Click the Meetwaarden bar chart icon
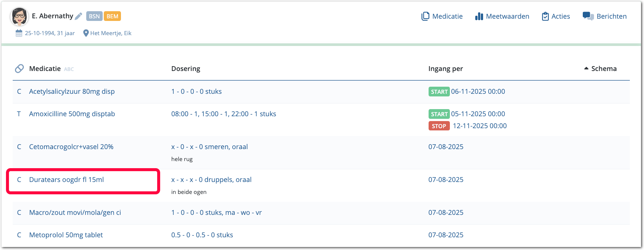This screenshot has width=644, height=250. [479, 16]
